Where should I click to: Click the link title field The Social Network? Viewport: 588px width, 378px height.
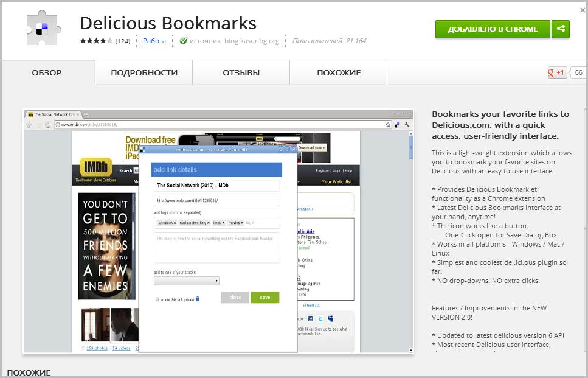[216, 186]
